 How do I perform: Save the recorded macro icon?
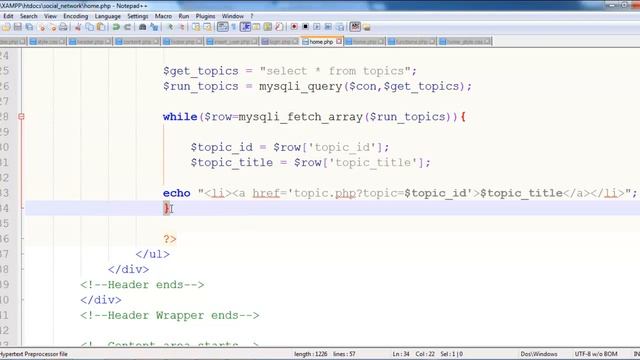tap(340, 27)
